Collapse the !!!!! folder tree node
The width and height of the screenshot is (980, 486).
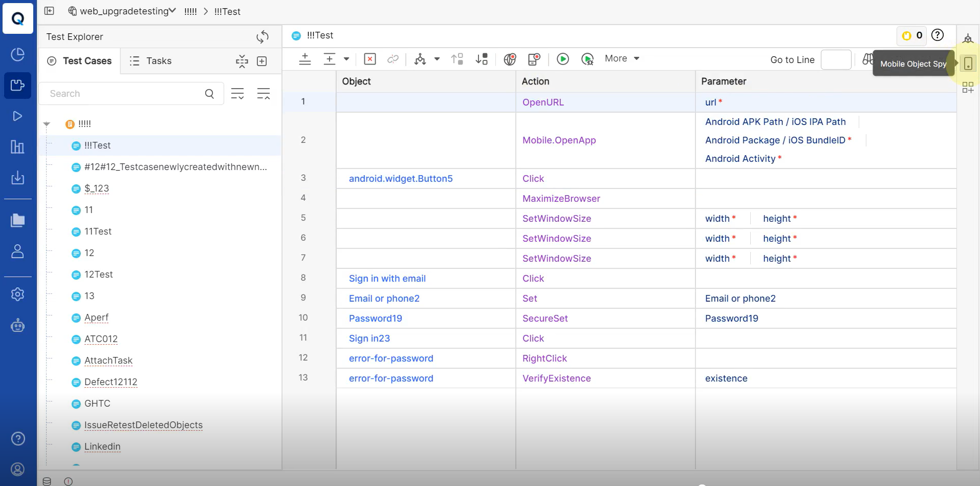(x=47, y=124)
